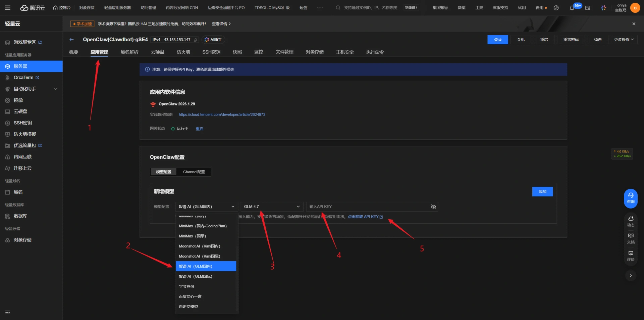Image resolution: width=644 pixels, height=320 pixels.
Task: Open the GLM-4.7 model dropdown
Action: point(272,207)
